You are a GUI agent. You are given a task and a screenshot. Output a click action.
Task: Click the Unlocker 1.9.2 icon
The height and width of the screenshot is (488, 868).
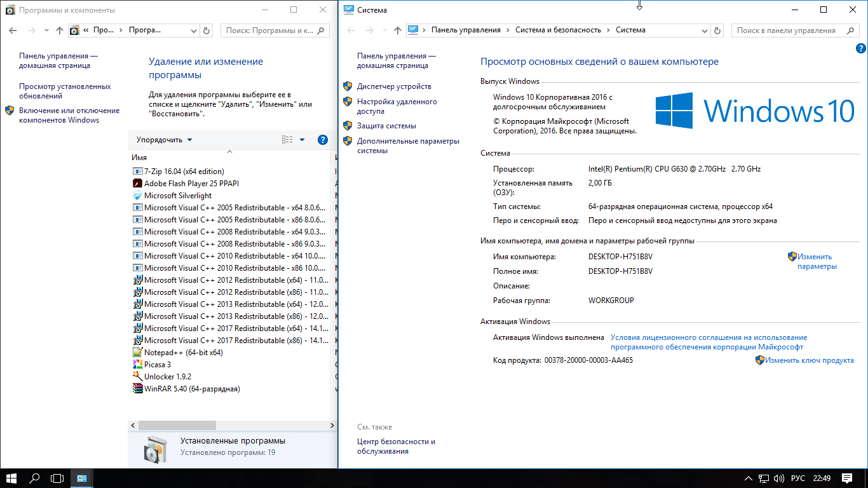[x=138, y=376]
